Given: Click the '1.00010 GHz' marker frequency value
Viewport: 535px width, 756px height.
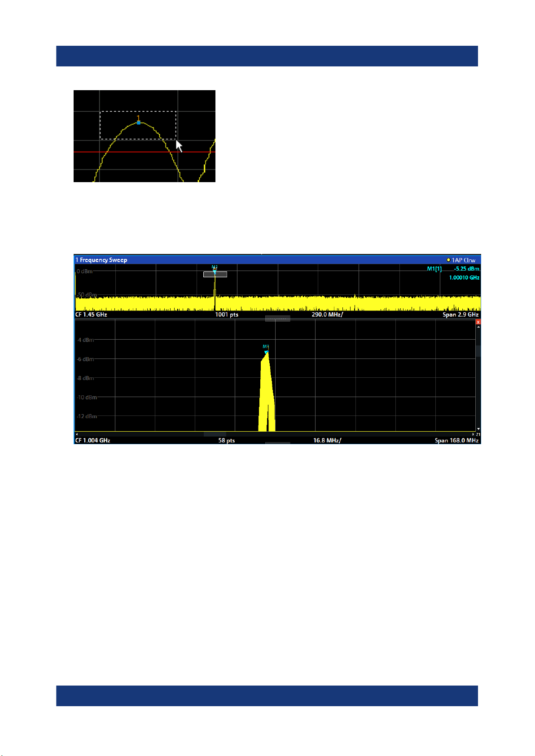Looking at the screenshot, I should pos(464,278).
